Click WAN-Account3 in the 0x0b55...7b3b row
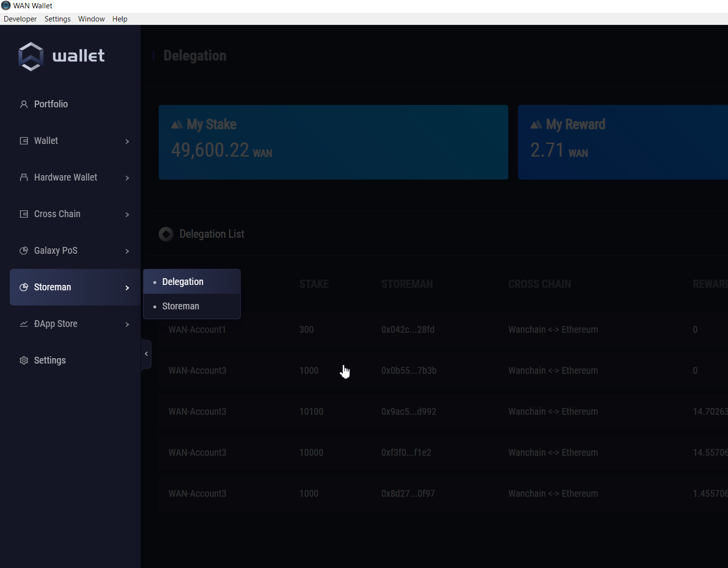The height and width of the screenshot is (568, 728). 197,370
